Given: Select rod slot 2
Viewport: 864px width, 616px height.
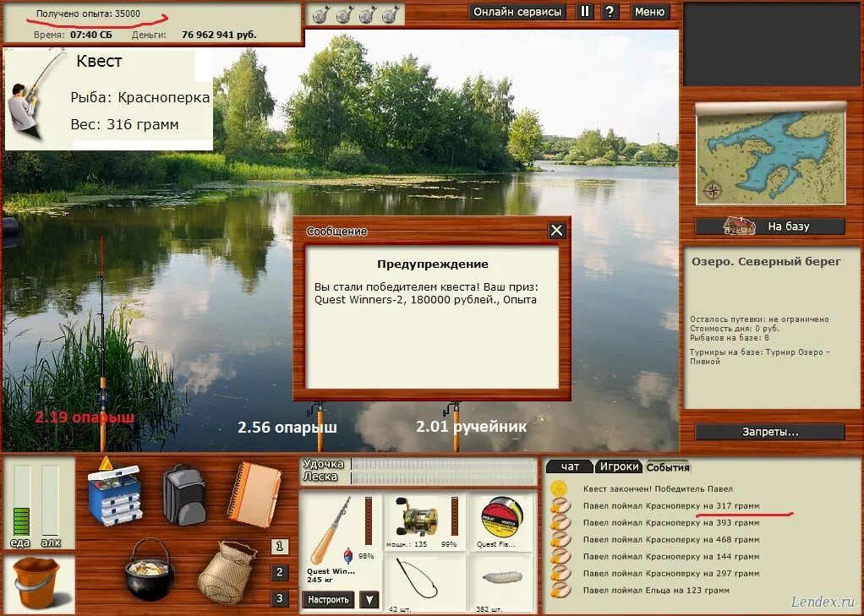Looking at the screenshot, I should point(279,572).
